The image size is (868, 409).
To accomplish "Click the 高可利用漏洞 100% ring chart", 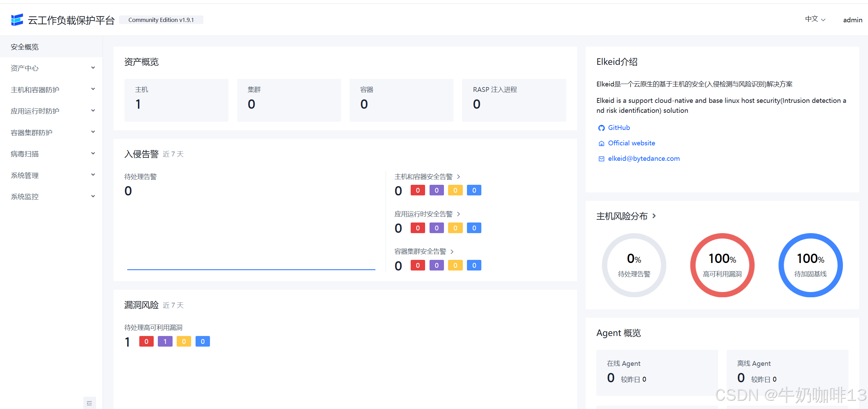I will (722, 265).
